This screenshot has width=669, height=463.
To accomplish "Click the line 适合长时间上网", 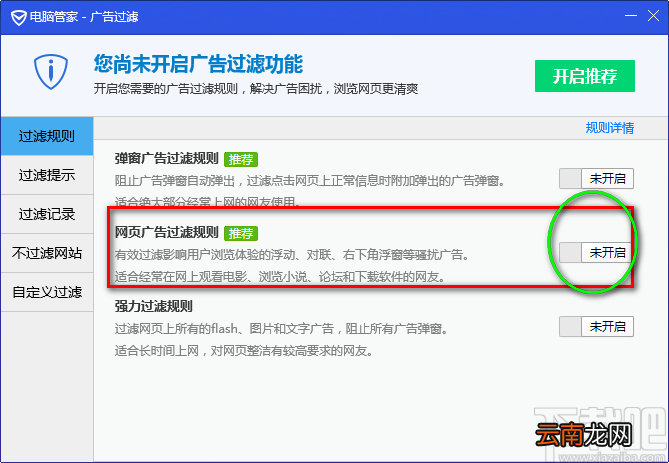I will pos(244,351).
